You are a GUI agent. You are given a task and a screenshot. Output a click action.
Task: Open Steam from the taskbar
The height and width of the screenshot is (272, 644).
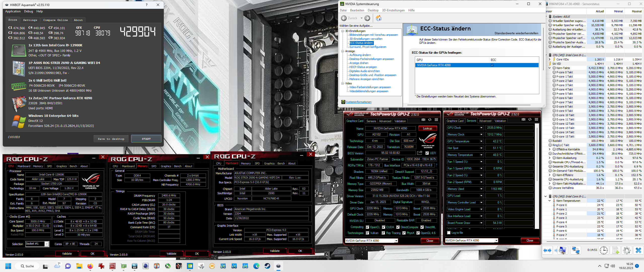tap(267, 266)
